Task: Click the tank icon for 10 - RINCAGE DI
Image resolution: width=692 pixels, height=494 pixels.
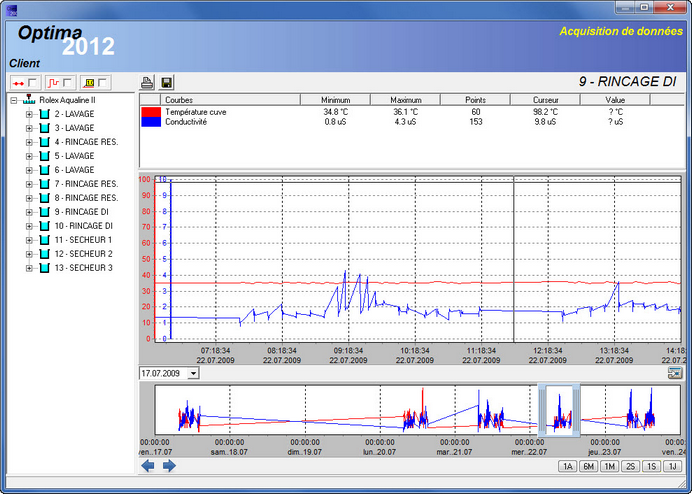Action: point(45,226)
